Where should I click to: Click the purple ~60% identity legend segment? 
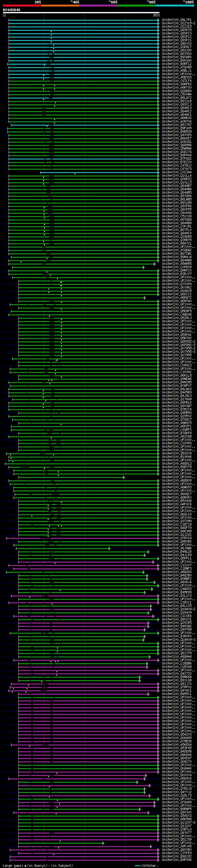pyautogui.click(x=99, y=6)
